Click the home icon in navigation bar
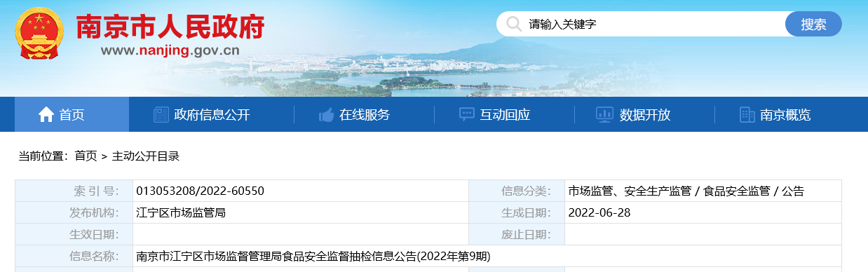868x272 pixels. click(46, 115)
